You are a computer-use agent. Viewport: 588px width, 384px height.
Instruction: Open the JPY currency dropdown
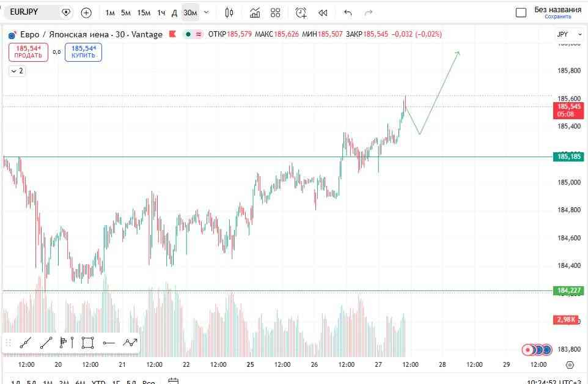coord(569,34)
